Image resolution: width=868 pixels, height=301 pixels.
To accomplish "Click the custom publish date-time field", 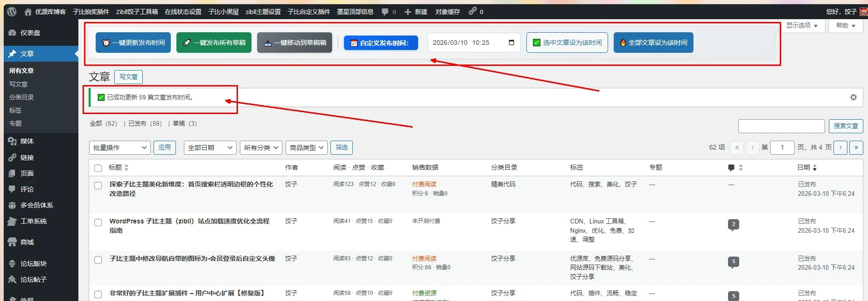I will pyautogui.click(x=474, y=43).
